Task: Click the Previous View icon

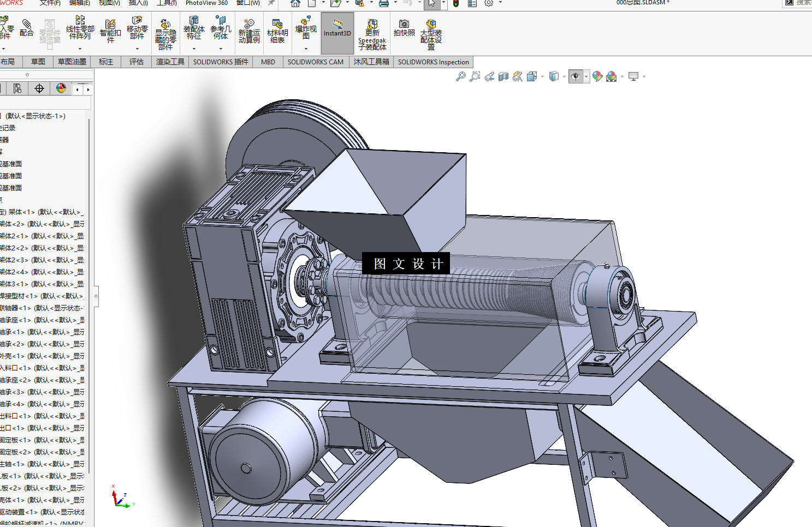Action: [489, 76]
